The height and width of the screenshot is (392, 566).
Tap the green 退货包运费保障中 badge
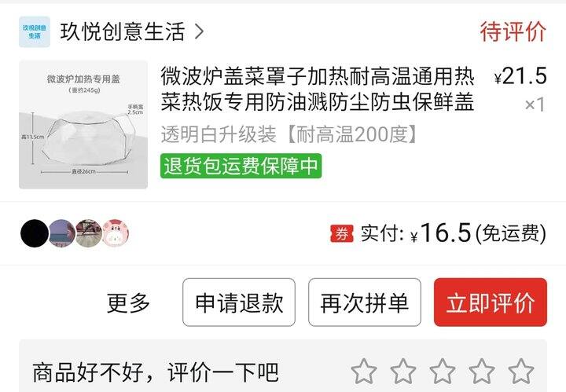tap(241, 166)
